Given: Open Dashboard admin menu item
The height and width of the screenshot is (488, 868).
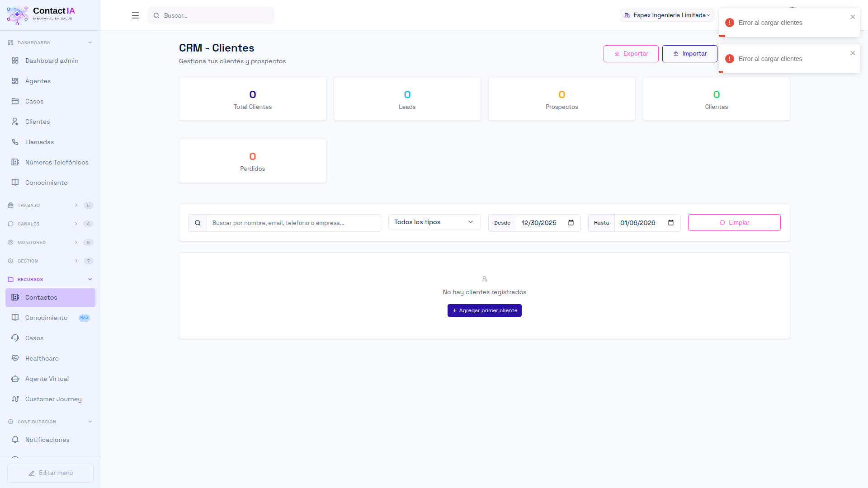Looking at the screenshot, I should [x=52, y=61].
